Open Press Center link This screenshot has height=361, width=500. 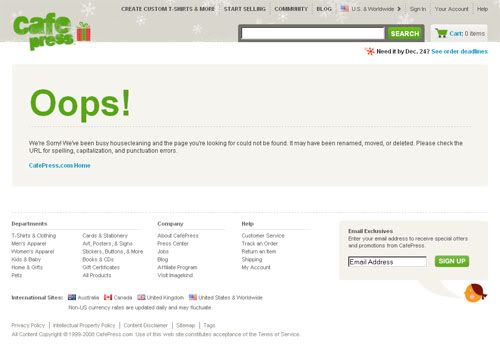point(173,244)
